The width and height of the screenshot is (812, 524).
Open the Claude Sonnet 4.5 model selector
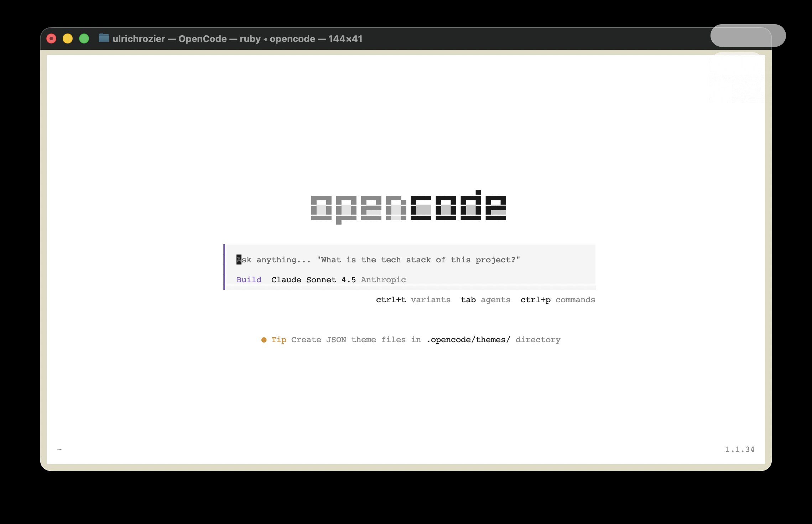pyautogui.click(x=313, y=280)
